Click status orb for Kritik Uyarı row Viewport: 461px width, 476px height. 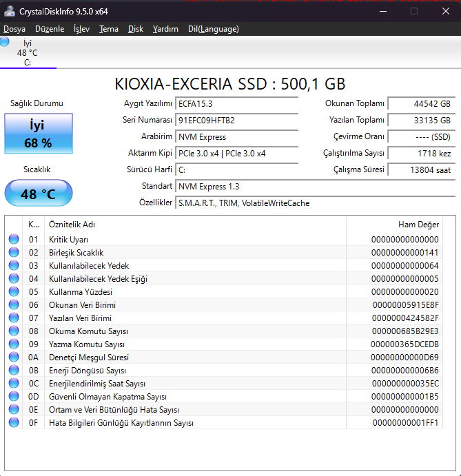coord(14,240)
